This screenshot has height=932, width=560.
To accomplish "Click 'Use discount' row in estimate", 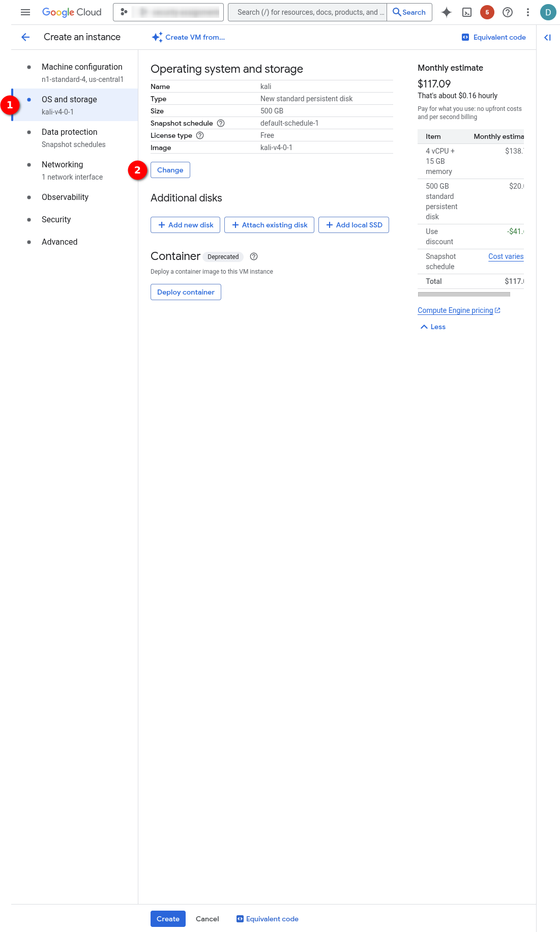I will pyautogui.click(x=471, y=237).
